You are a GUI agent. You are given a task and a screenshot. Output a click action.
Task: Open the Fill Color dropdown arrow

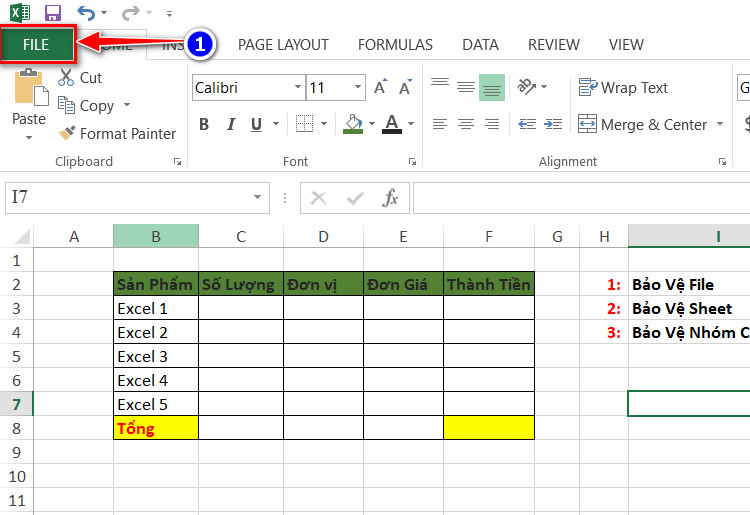372,124
